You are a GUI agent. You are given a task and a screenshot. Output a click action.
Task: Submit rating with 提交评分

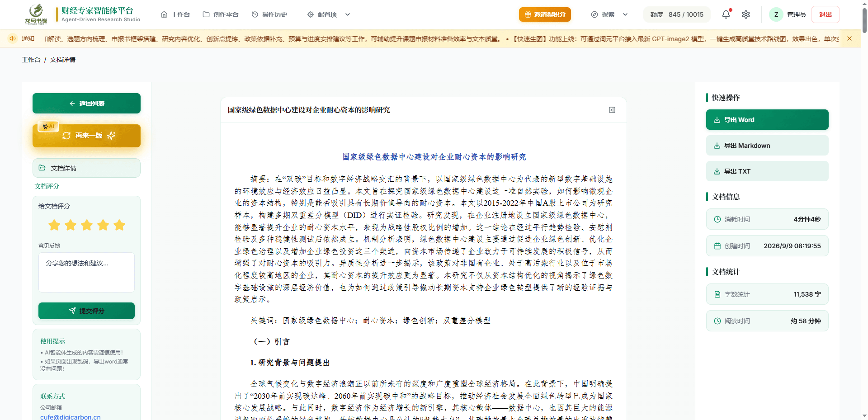point(86,311)
